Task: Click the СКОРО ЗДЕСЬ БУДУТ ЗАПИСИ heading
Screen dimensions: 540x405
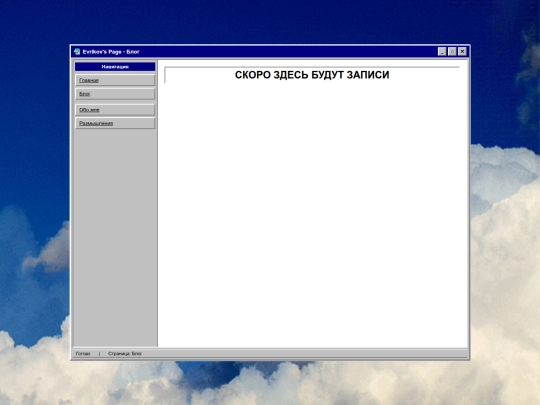Action: click(312, 75)
